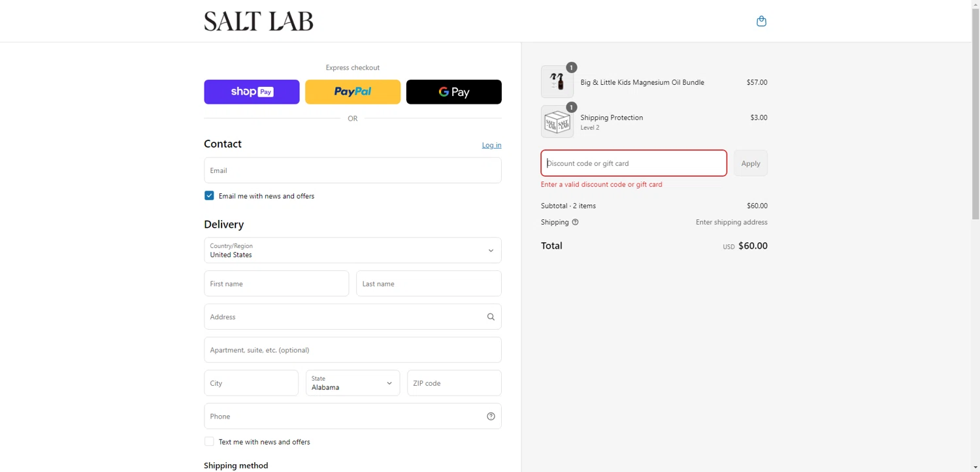Choose Google Pay express checkout

(x=454, y=92)
